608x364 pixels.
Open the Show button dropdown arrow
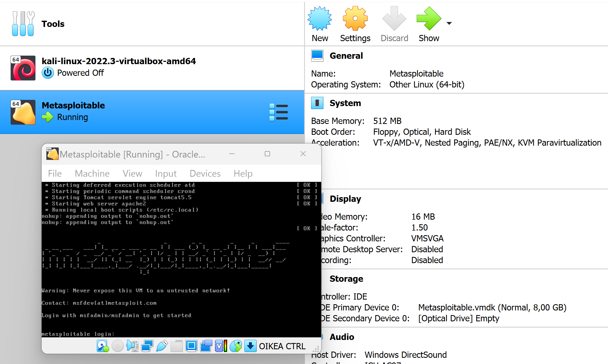(x=449, y=23)
